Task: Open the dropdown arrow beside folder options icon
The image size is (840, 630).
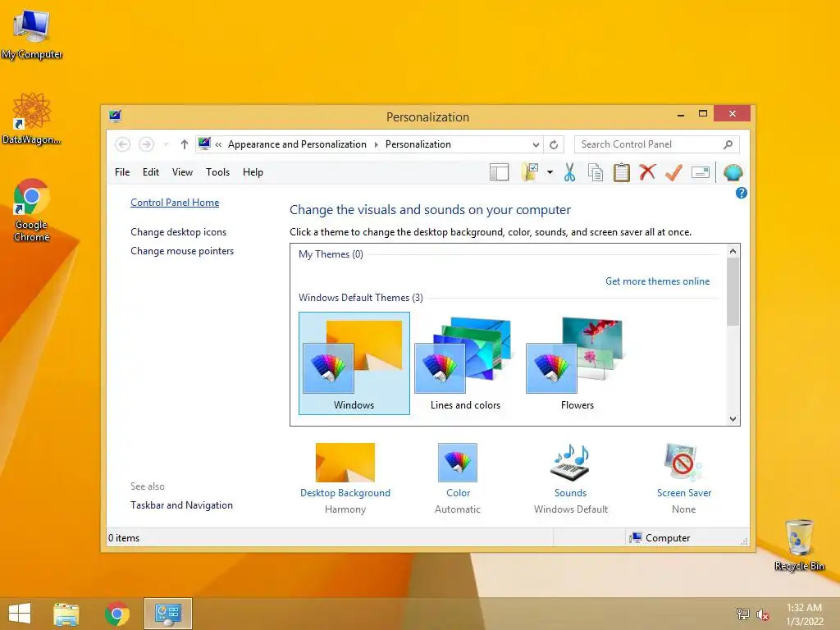Action: tap(550, 172)
